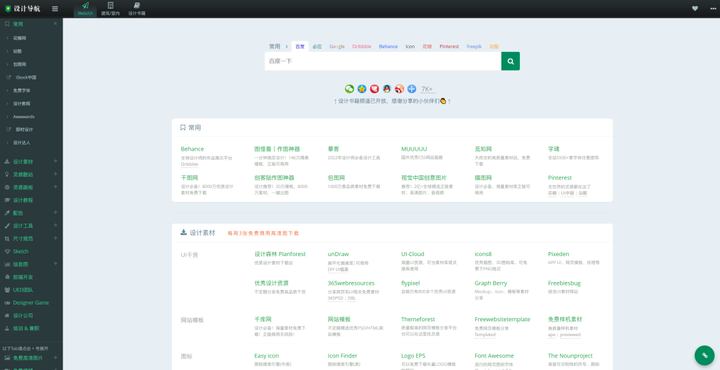Open the Web/UI paper plane channel
The image size is (720, 370).
click(85, 8)
